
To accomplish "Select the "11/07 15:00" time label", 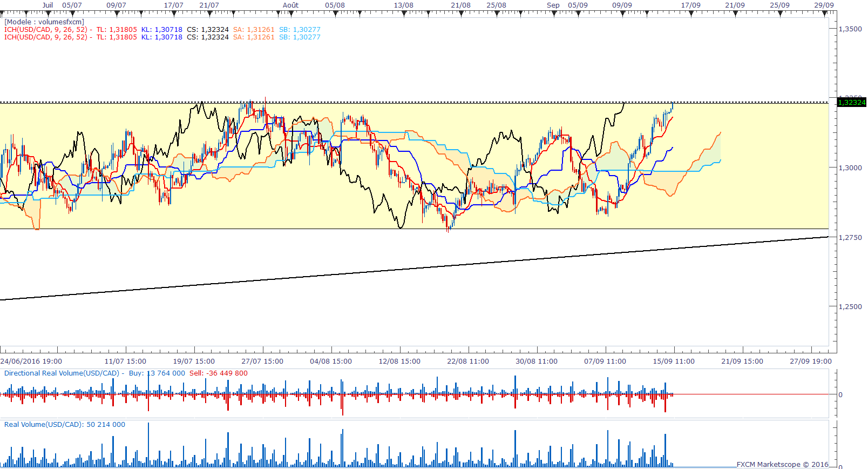I will (x=125, y=361).
